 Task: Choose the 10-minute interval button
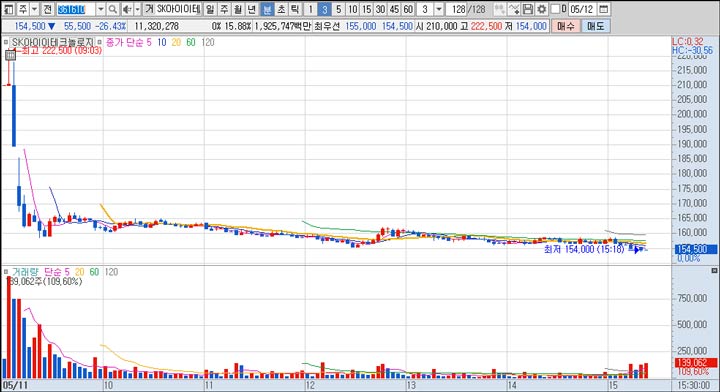click(353, 9)
